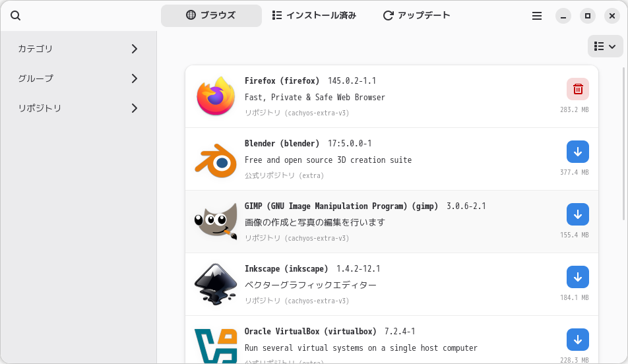Screen dimensions: 628x364
Task: Click the Blender version 17:5.0.0-1
Action: 350,143
